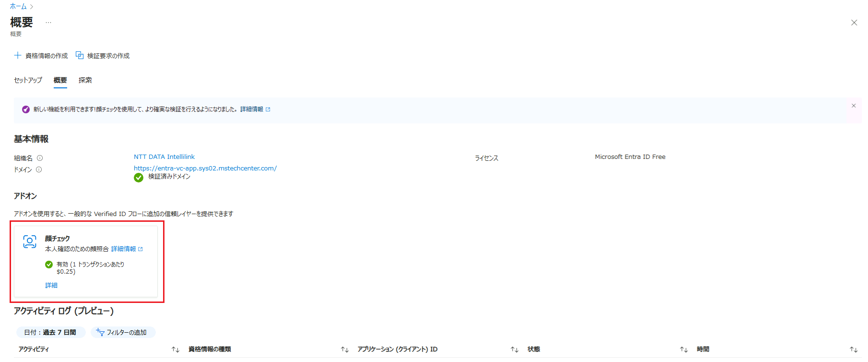This screenshot has width=868, height=362.
Task: Sort by 資格情報の種類 column arrows
Action: [344, 350]
